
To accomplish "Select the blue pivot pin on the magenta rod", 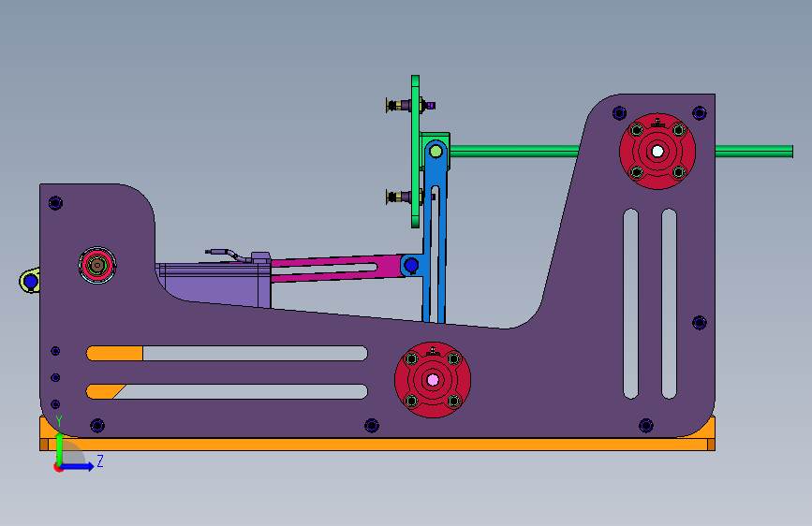I will tap(411, 266).
